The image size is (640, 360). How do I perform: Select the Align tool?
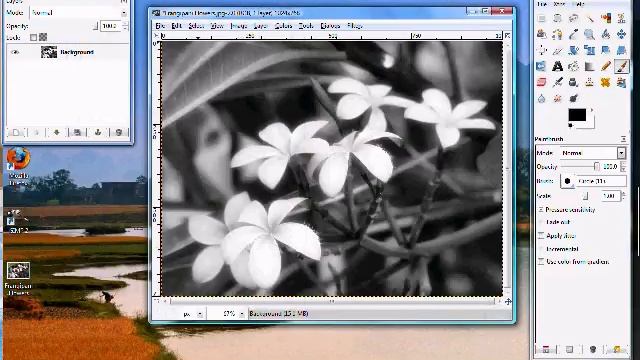541,50
